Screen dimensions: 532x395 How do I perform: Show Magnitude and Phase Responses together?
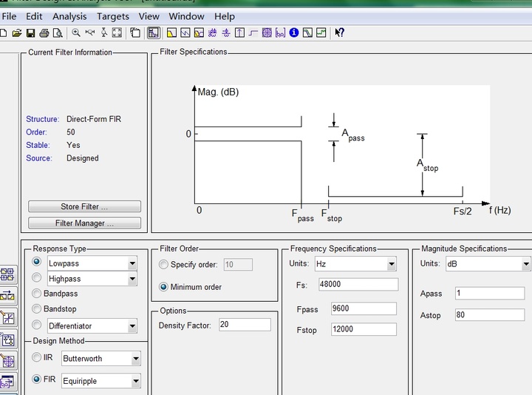tap(199, 33)
